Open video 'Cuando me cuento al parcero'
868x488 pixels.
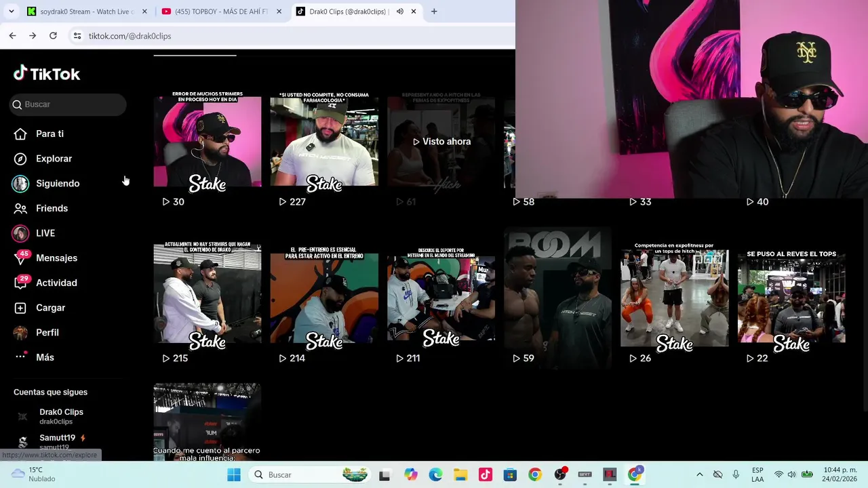(x=207, y=423)
